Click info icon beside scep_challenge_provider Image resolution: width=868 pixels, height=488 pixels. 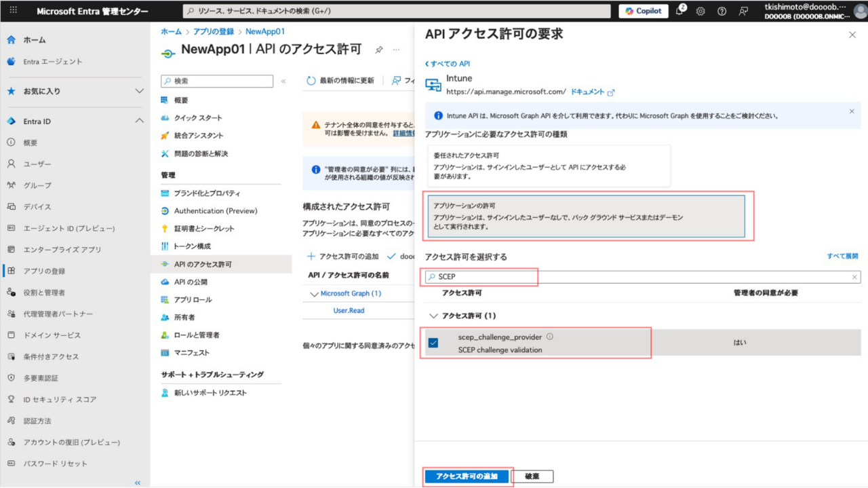click(550, 337)
